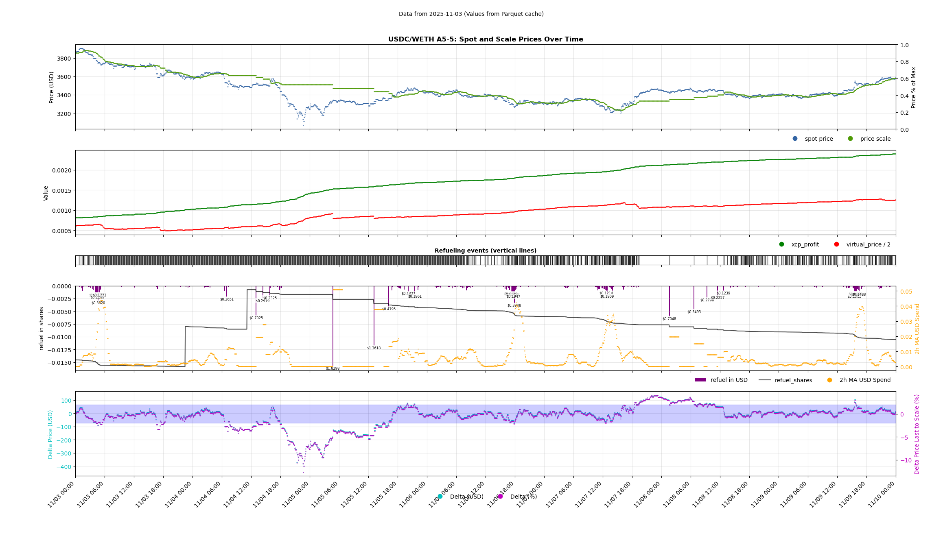The width and height of the screenshot is (943, 560).
Task: Click the chart title USDC/WETH A5-5
Action: pos(485,39)
